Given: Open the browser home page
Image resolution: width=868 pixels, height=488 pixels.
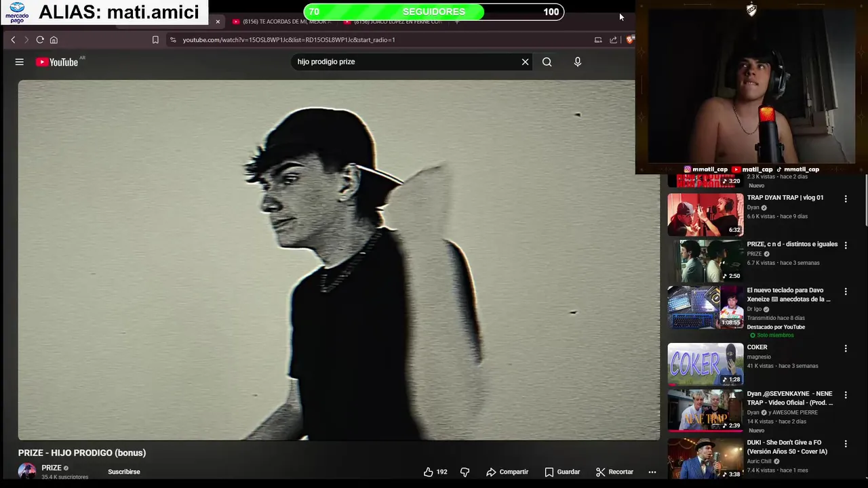Looking at the screenshot, I should (x=54, y=40).
